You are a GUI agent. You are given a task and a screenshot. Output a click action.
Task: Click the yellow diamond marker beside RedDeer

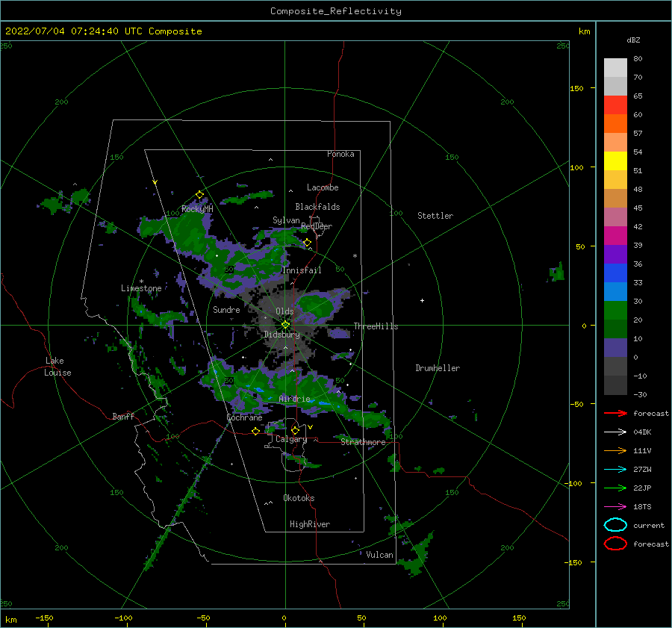click(308, 243)
